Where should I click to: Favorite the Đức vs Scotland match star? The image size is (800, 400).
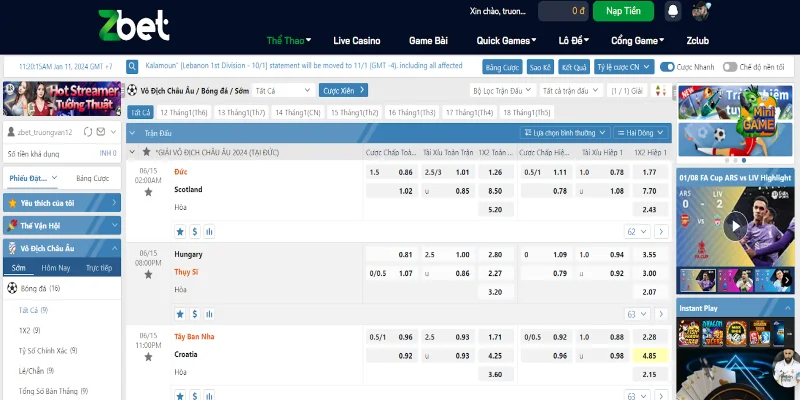148,189
